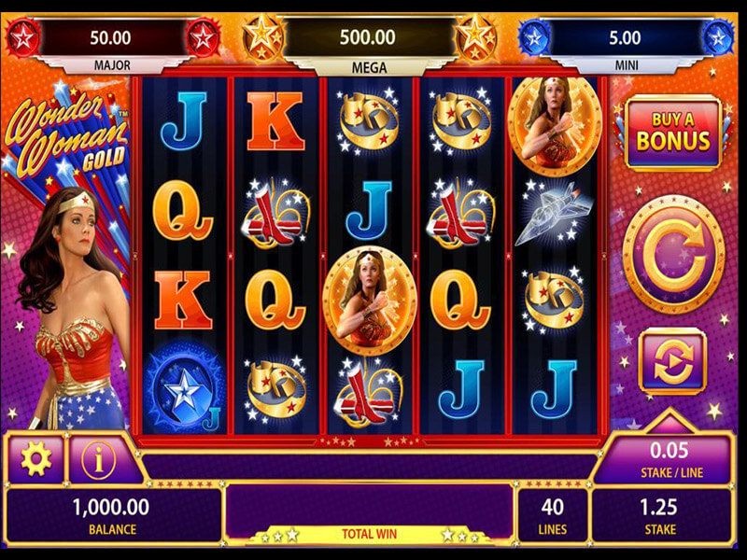
Task: Click the blue star scatter symbol
Action: [183, 388]
